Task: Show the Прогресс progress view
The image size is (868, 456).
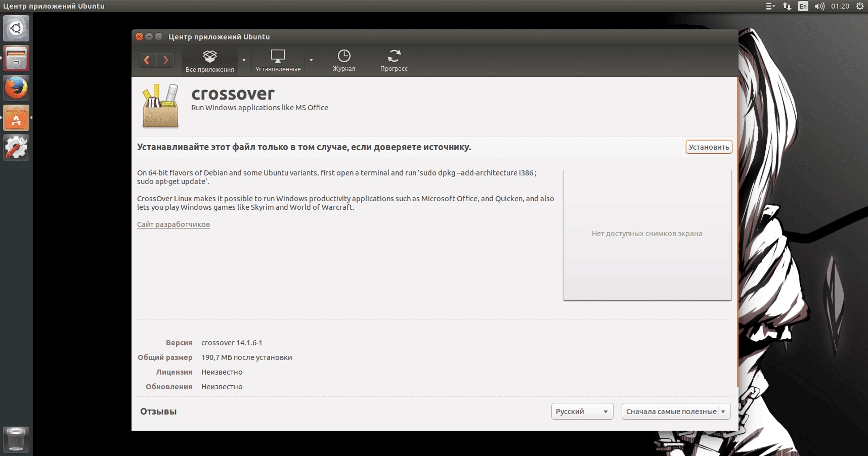Action: point(394,61)
